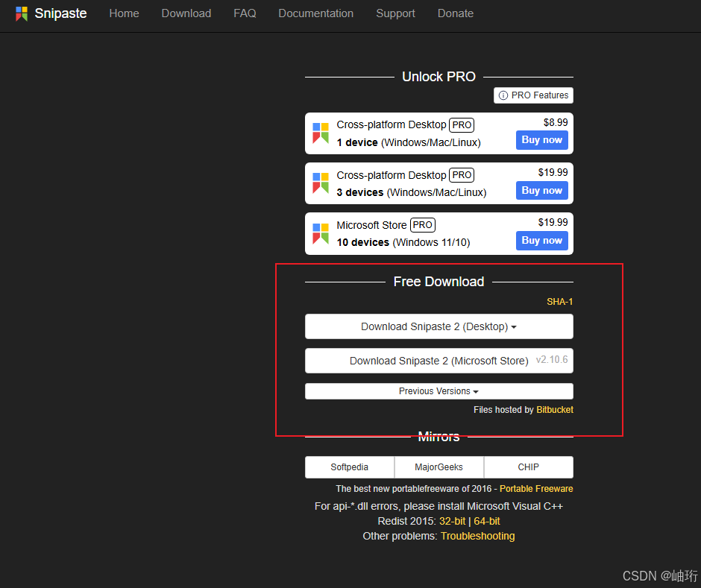Open the MajorGeeks mirror

[439, 467]
